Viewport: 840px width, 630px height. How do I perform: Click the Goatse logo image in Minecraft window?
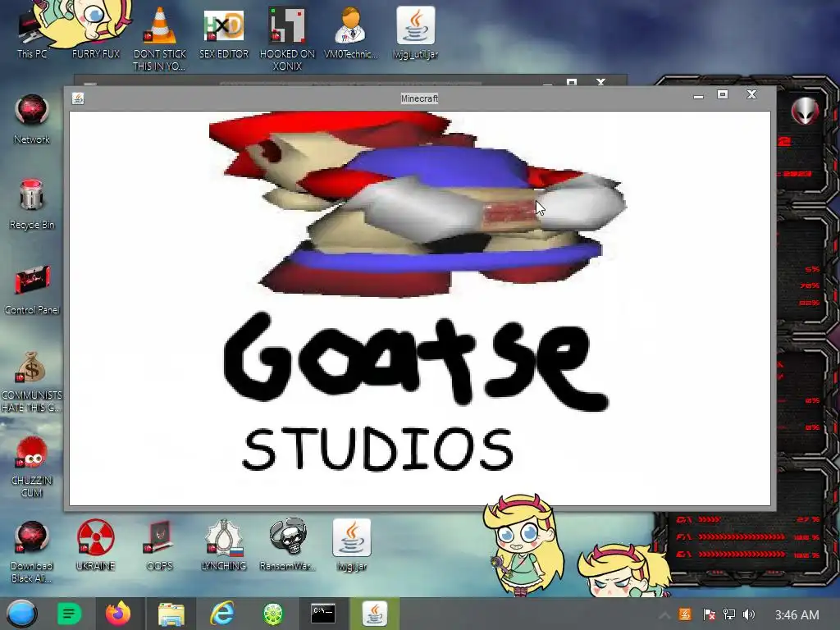[416, 362]
